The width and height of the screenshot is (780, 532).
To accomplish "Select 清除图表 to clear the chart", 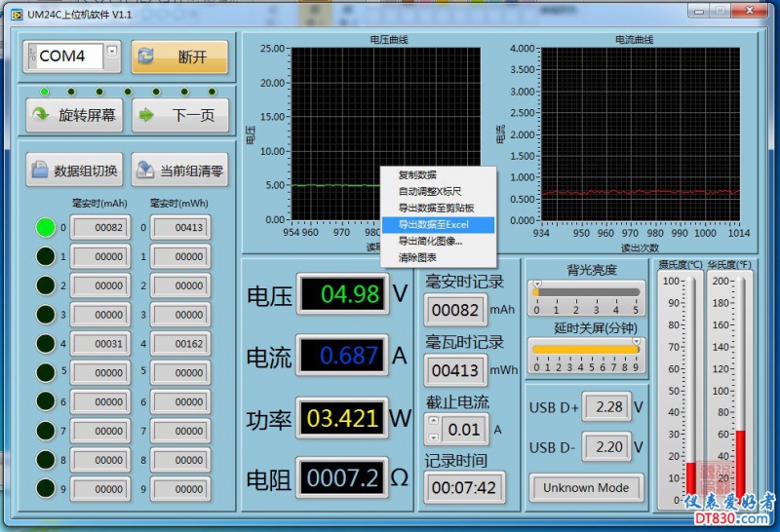I will click(x=417, y=257).
